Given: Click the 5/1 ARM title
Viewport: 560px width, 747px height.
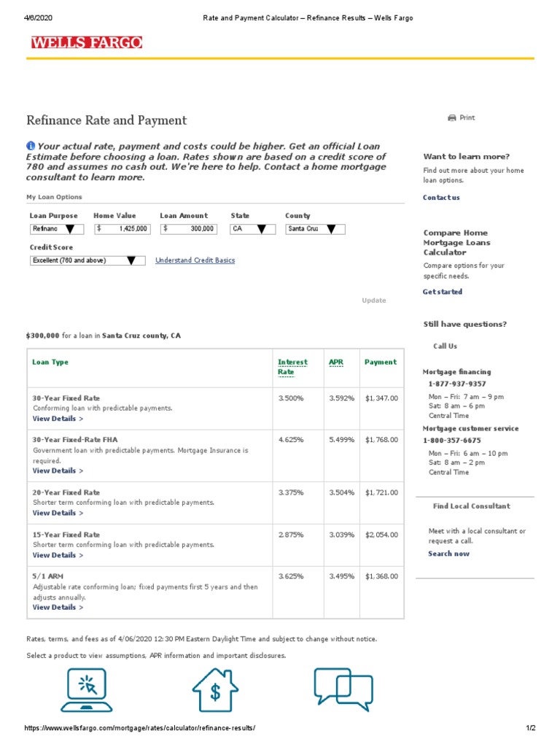Looking at the screenshot, I should (x=47, y=576).
